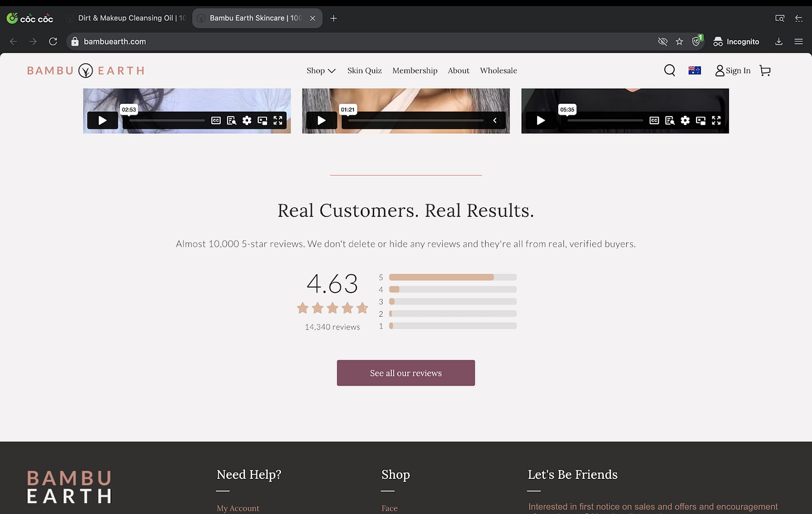
Task: Toggle picture-in-picture on the 02:53 video
Action: 263,120
